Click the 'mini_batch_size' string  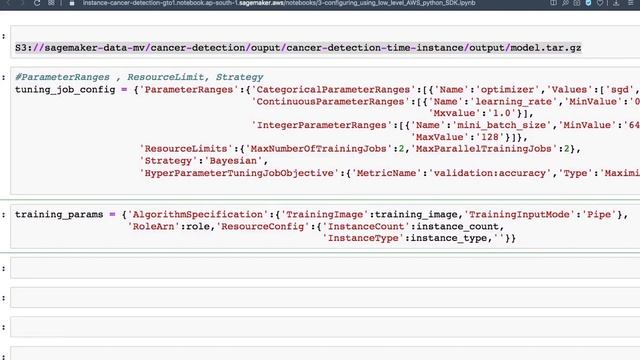point(502,125)
